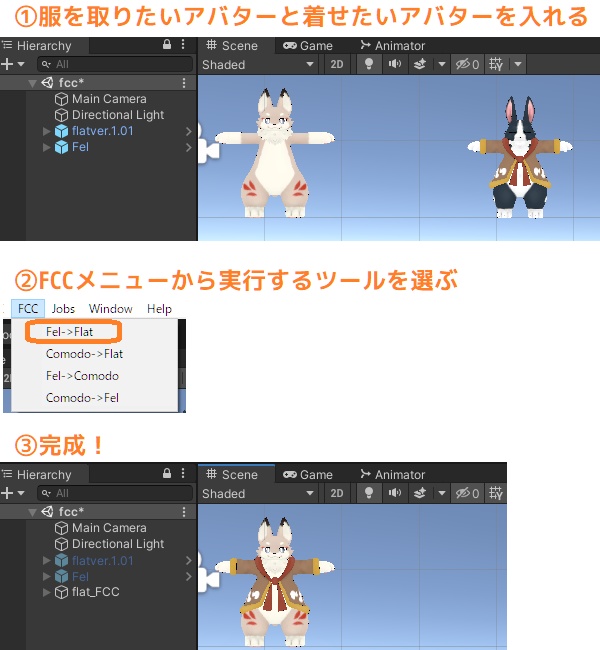Toggle hidden objects visibility in top Scene view
This screenshot has height=650, width=600.
point(467,64)
